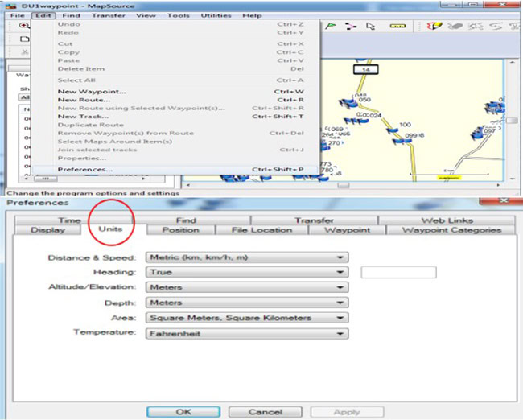This screenshot has height=420, width=523.
Task: Click OK in Preferences dialog
Action: tap(183, 412)
